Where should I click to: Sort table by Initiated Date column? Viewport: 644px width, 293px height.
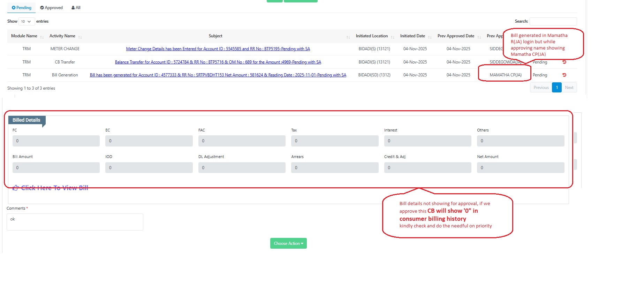(x=415, y=36)
